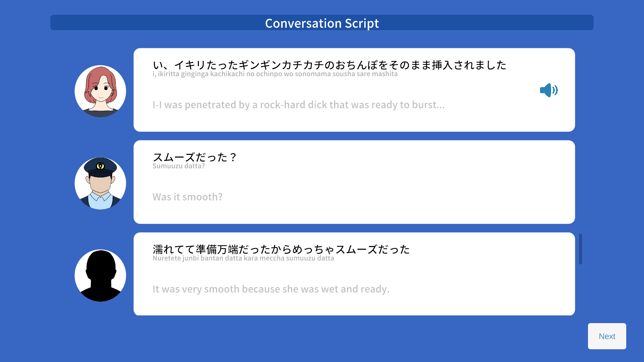Click the Japanese line "スムーズだった？"
Image resolution: width=644 pixels, height=362 pixels.
195,157
